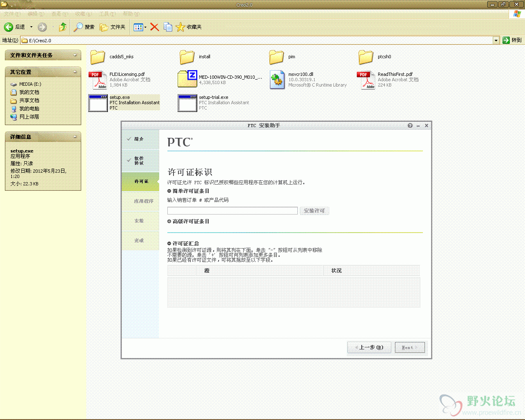Click the Forward arrow icon in Explorer
This screenshot has height=420, width=525.
click(42, 27)
